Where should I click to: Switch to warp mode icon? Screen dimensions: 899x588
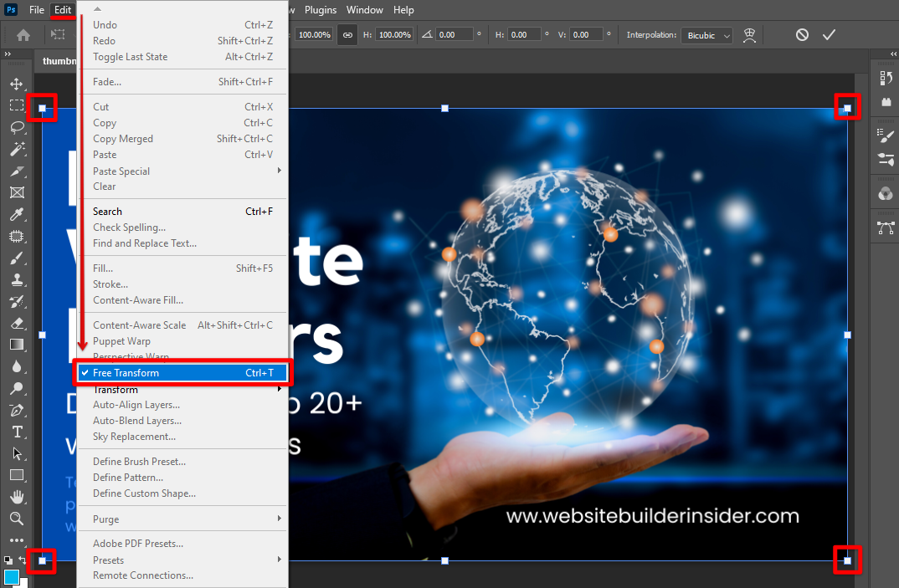pos(750,35)
